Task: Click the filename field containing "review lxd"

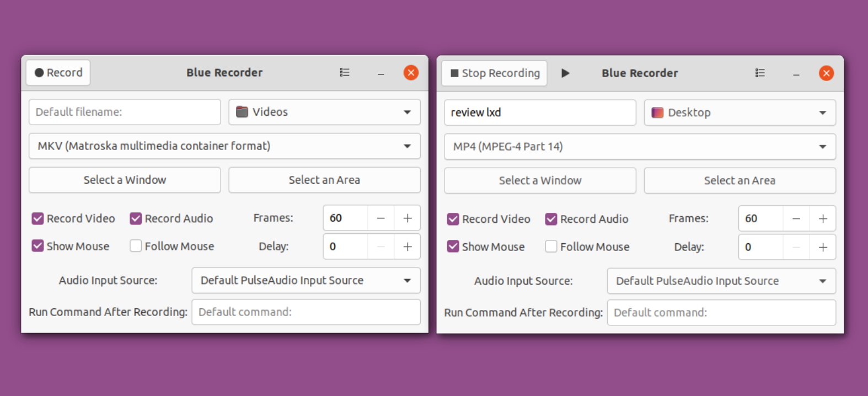Action: point(540,113)
